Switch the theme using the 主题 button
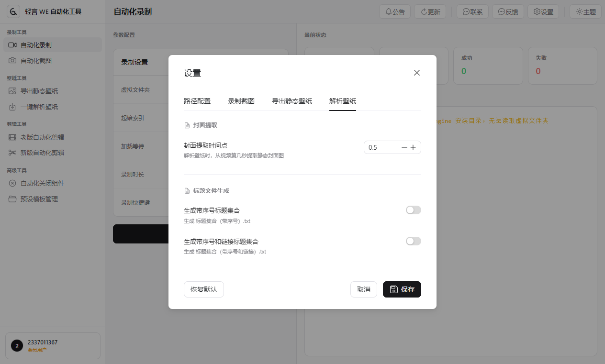This screenshot has height=364, width=605. pos(585,11)
